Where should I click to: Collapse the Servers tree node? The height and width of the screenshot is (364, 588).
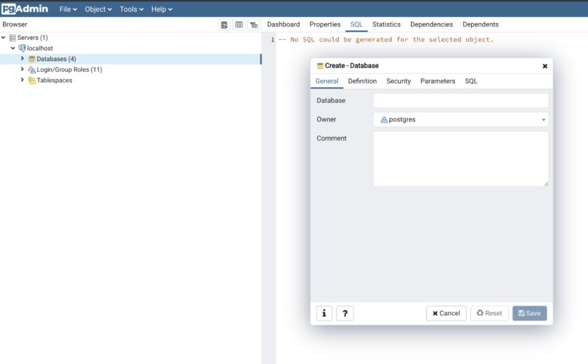[4, 38]
